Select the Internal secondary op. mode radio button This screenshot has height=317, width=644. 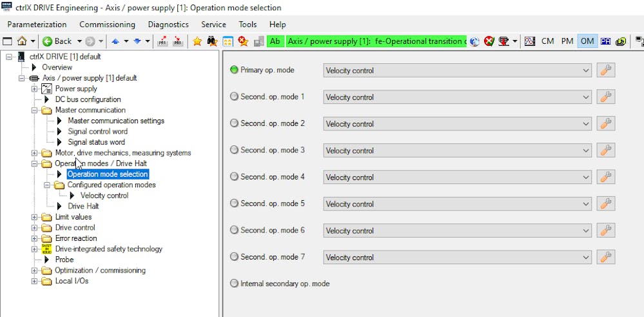(234, 283)
